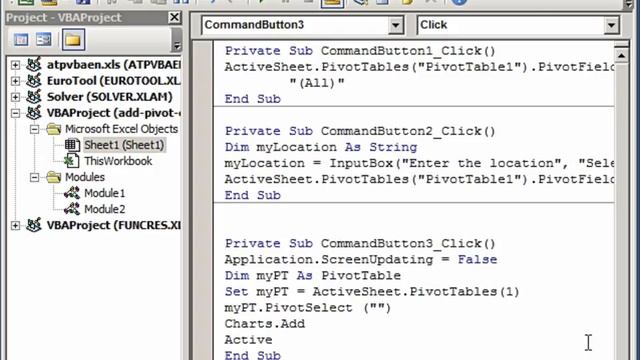Click End Sub of CommandButton2_Click procedure
The image size is (640, 360).
pos(253,196)
